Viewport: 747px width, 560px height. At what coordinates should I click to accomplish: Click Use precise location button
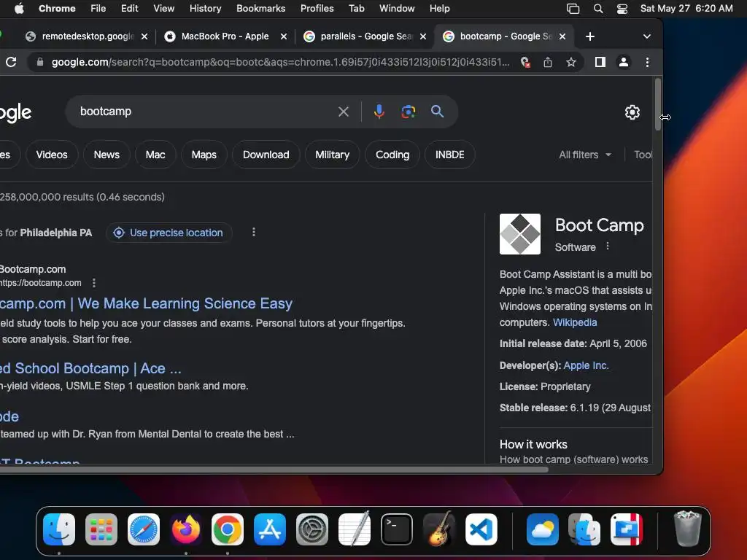coord(169,233)
